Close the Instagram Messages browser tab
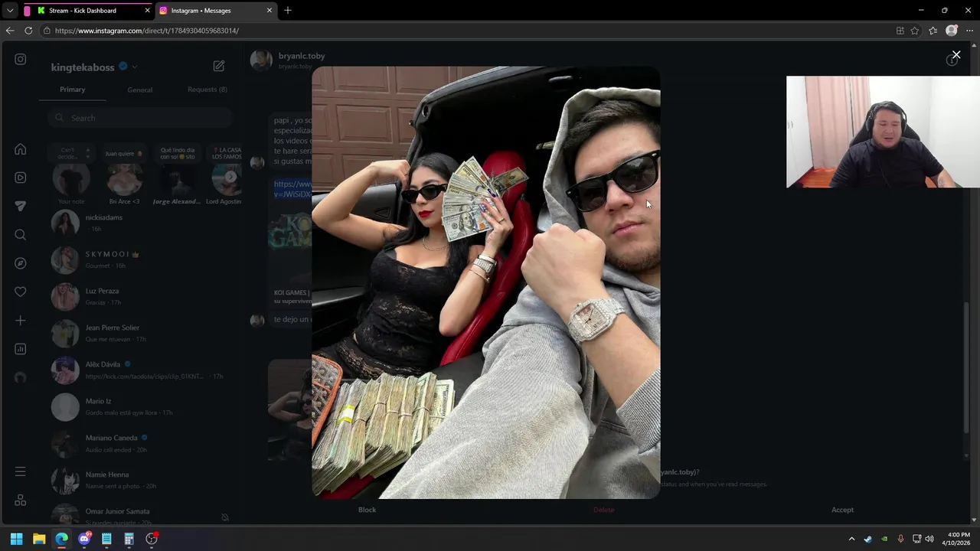 click(x=269, y=11)
